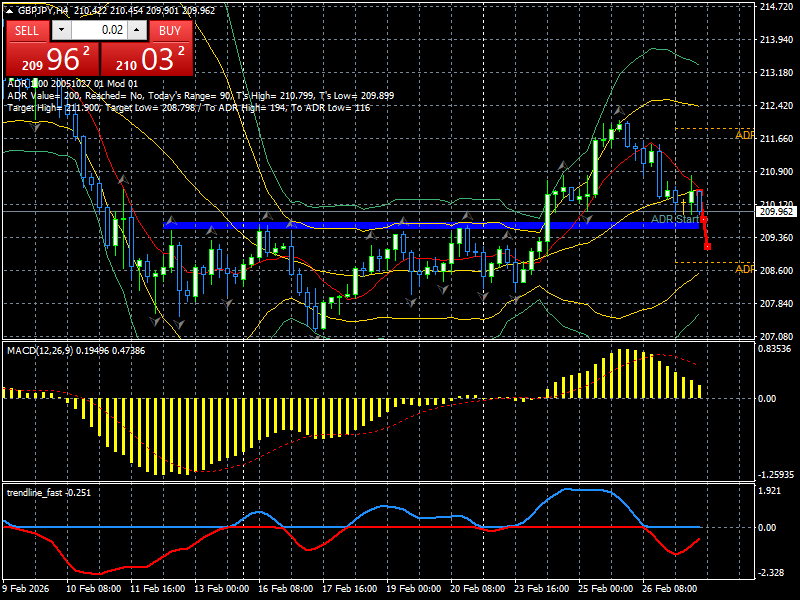Click the MACD scale value 0.83536
The height and width of the screenshot is (600, 800).
774,349
